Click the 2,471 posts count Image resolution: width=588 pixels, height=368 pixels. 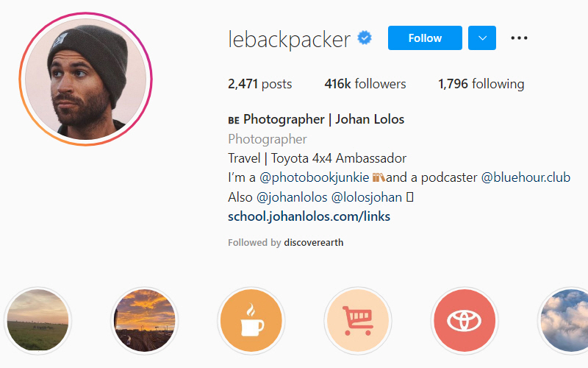pyautogui.click(x=260, y=84)
